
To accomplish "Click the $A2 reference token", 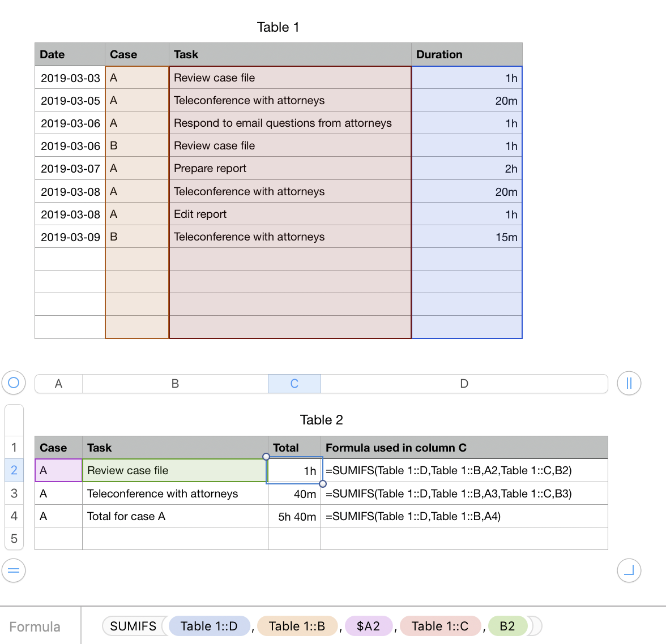I will click(x=368, y=626).
